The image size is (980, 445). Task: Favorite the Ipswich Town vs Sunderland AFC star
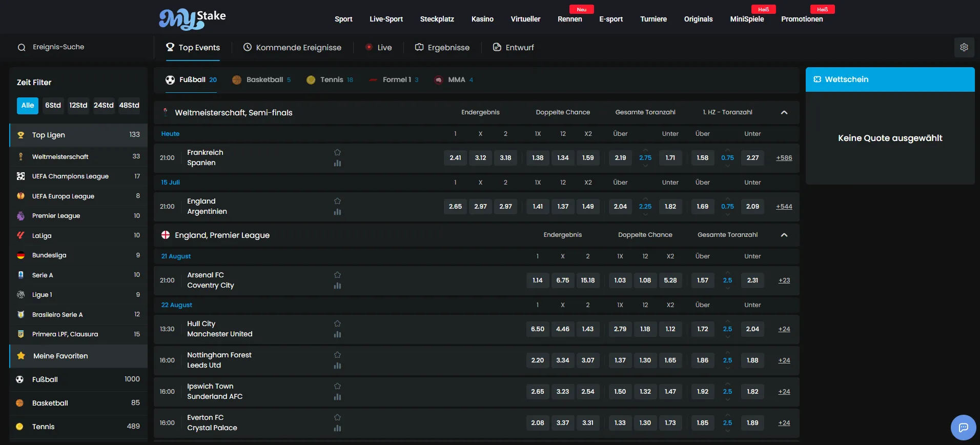[x=337, y=386]
